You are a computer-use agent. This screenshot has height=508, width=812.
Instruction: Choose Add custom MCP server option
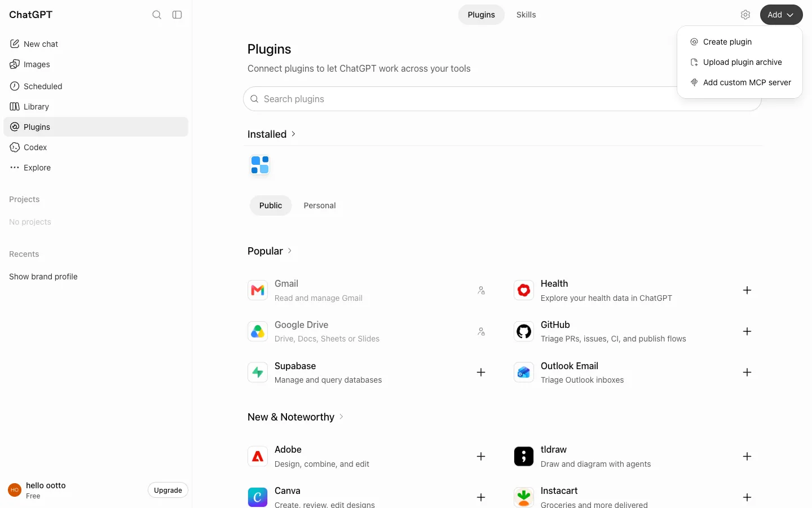740,82
